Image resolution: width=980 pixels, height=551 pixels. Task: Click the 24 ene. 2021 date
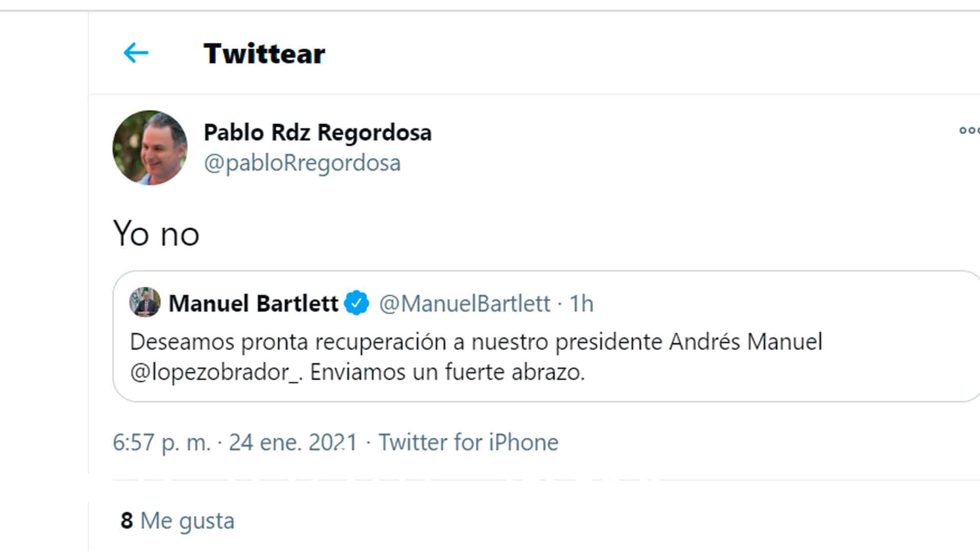(293, 442)
